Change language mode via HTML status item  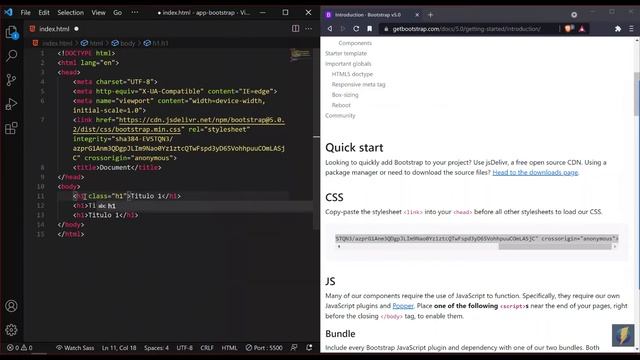229,348
